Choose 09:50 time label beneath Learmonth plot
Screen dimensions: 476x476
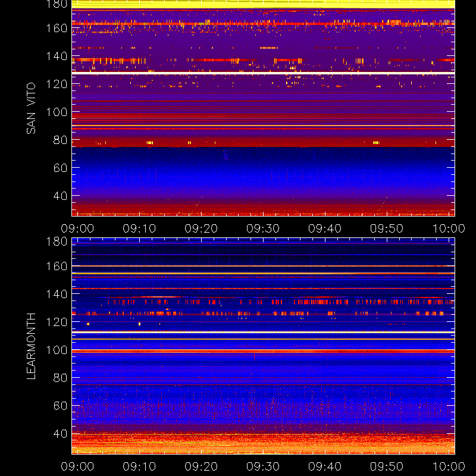(x=387, y=466)
